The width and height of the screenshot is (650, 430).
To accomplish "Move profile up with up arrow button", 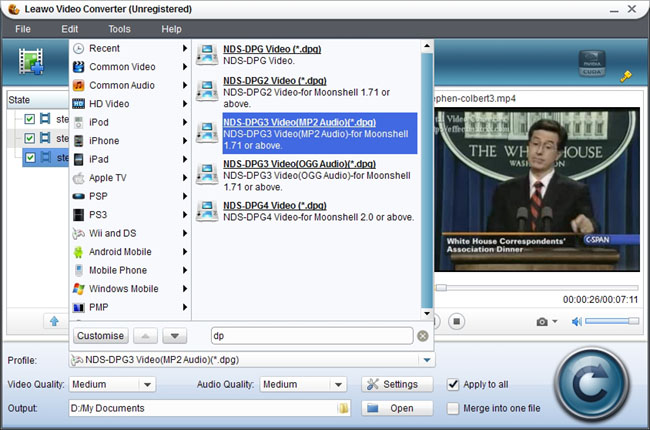I will pos(145,336).
